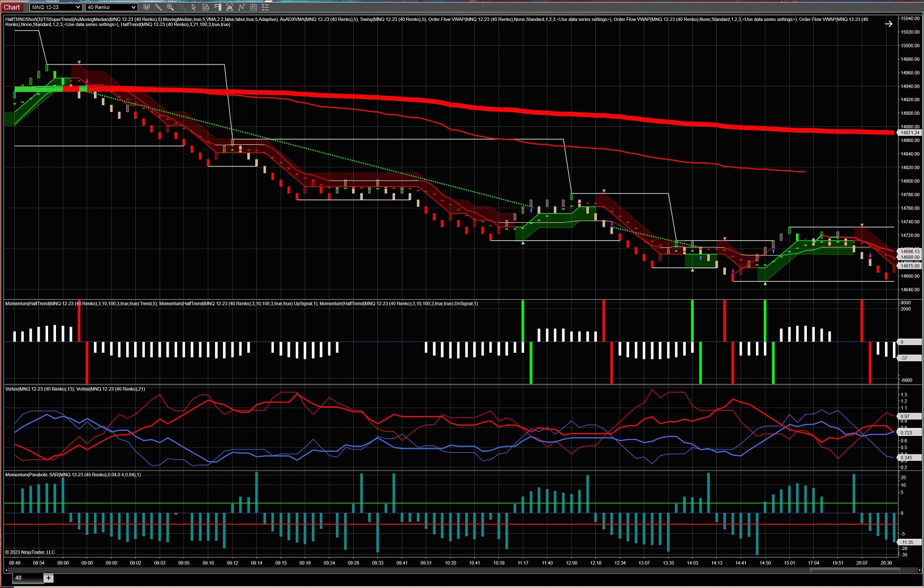Open the MNQ 12-23 instrument dropdown

[55, 7]
